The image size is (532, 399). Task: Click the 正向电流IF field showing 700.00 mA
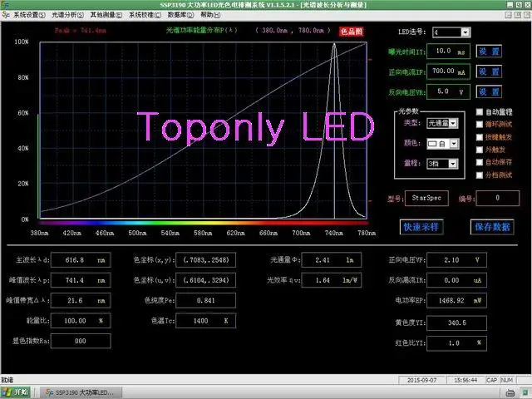point(449,71)
